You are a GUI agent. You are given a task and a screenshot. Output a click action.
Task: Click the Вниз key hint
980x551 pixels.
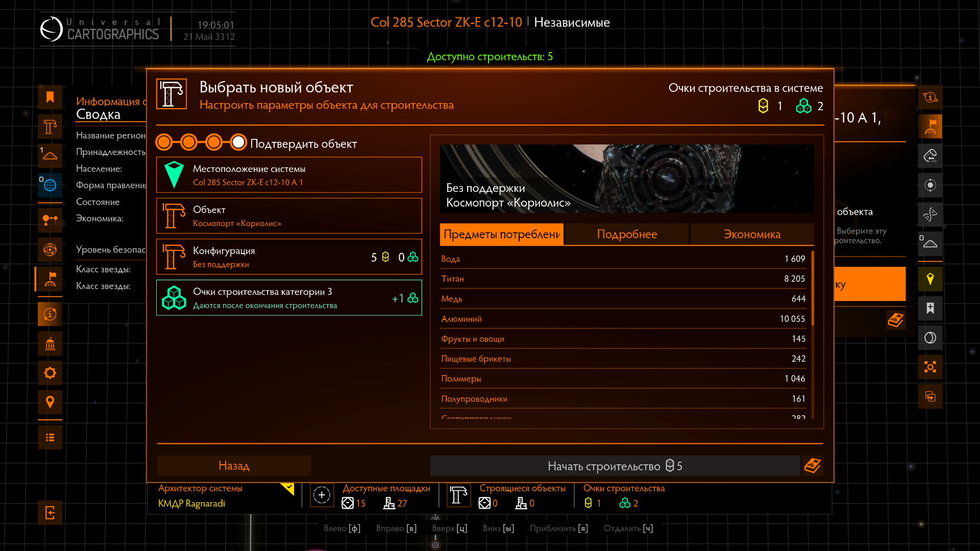(x=498, y=528)
